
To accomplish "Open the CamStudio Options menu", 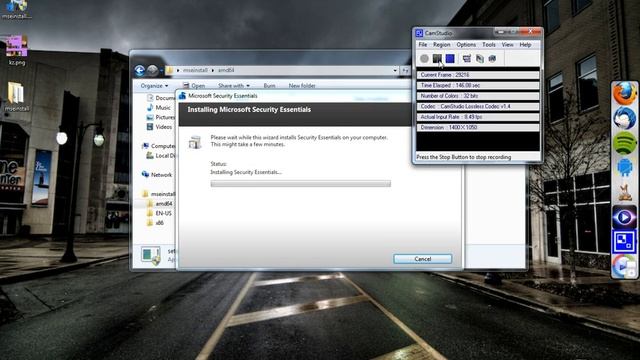I will [x=466, y=44].
